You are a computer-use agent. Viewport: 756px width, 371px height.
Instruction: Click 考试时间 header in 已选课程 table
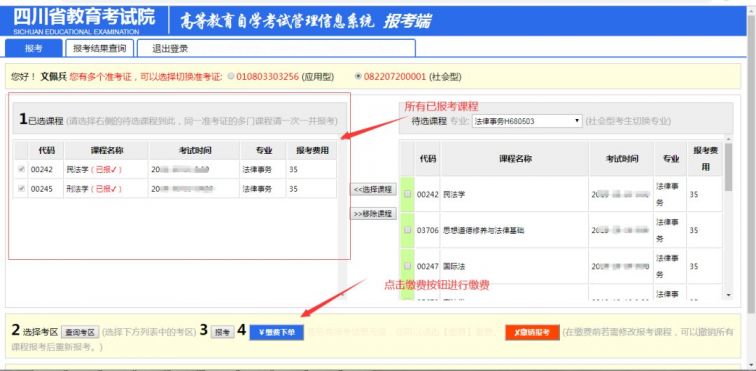(x=194, y=151)
